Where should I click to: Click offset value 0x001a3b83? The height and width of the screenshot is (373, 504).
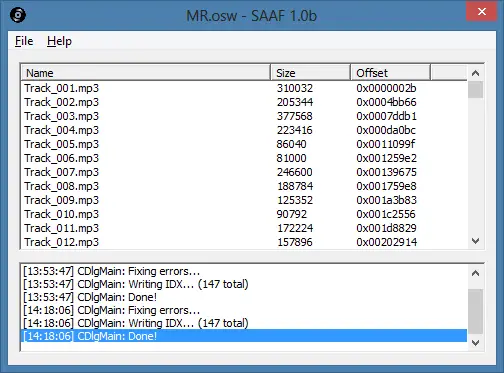click(x=386, y=200)
